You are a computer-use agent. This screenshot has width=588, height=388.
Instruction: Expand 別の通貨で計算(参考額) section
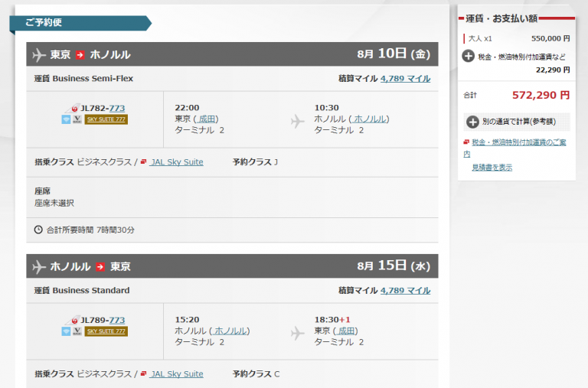coord(469,121)
